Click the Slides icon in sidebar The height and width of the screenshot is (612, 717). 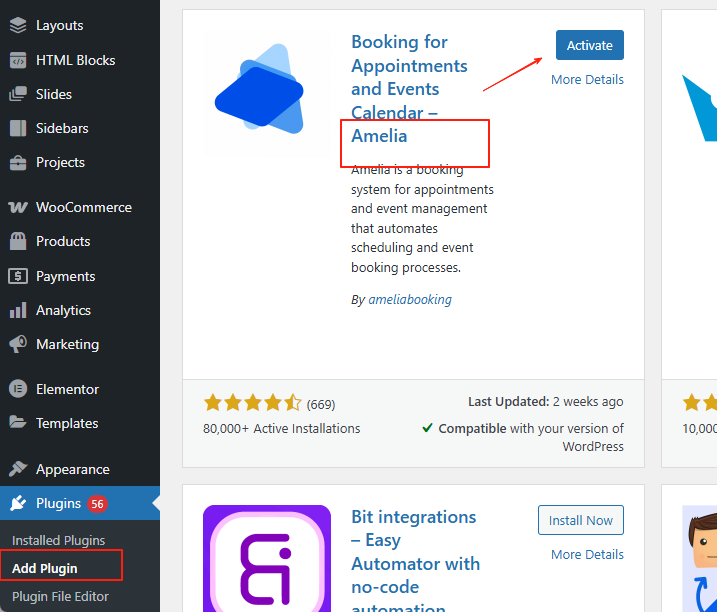pos(18,94)
